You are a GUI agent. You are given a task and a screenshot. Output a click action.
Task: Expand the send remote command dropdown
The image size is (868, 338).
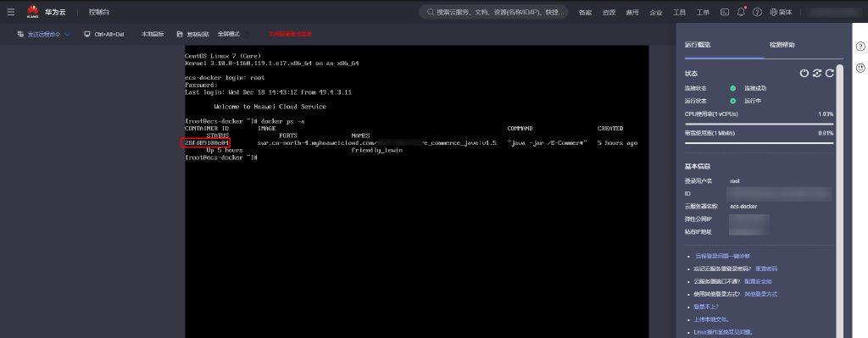44,34
